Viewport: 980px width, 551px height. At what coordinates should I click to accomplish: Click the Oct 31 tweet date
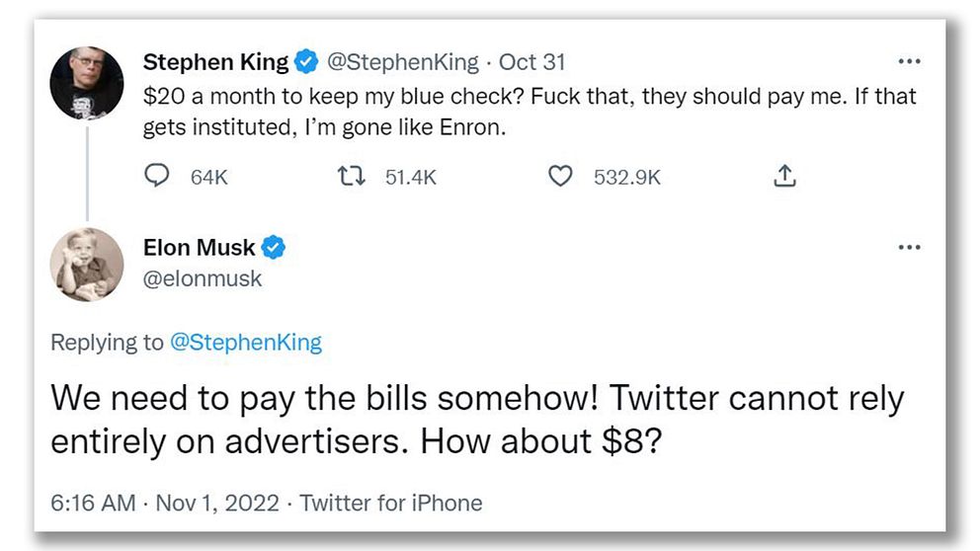[532, 62]
